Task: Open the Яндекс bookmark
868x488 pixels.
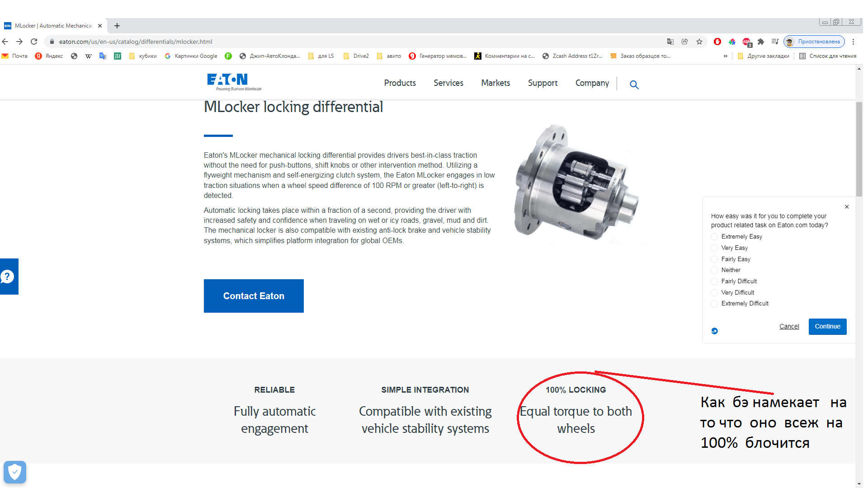Action: [49, 56]
